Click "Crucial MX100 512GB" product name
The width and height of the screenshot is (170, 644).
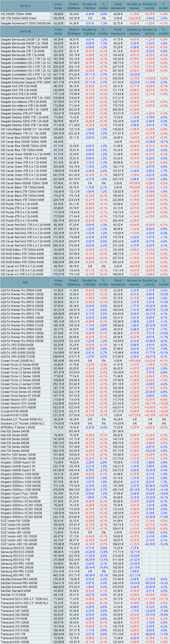(14, 415)
